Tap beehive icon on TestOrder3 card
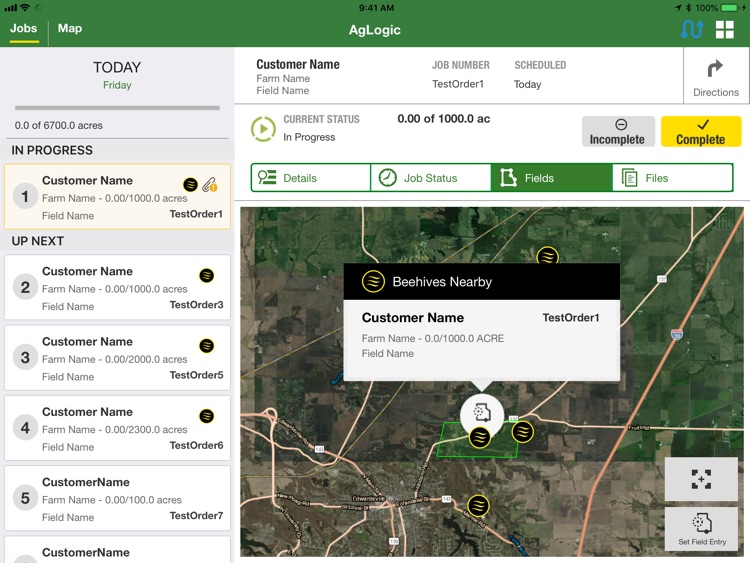 (207, 276)
